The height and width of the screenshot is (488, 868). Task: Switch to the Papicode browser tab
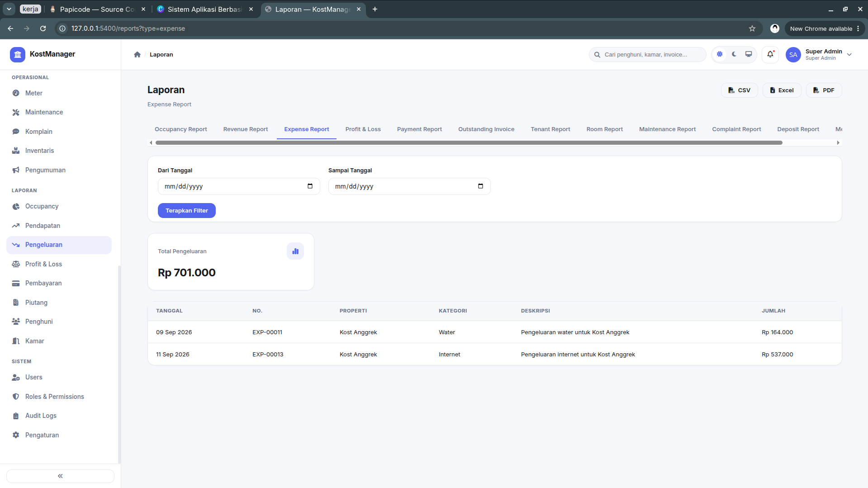[x=97, y=9]
